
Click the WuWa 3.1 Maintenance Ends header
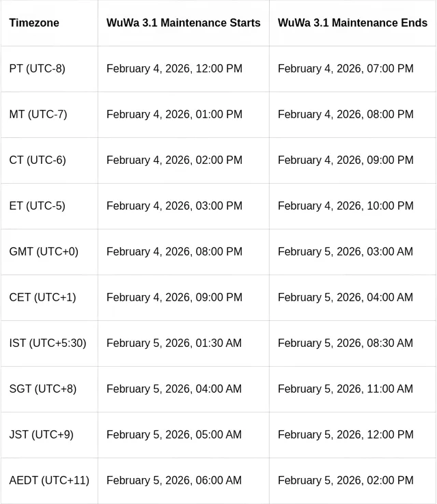pos(352,23)
